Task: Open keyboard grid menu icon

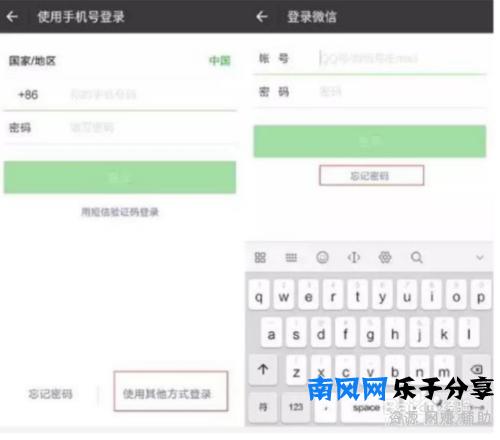Action: click(x=260, y=258)
